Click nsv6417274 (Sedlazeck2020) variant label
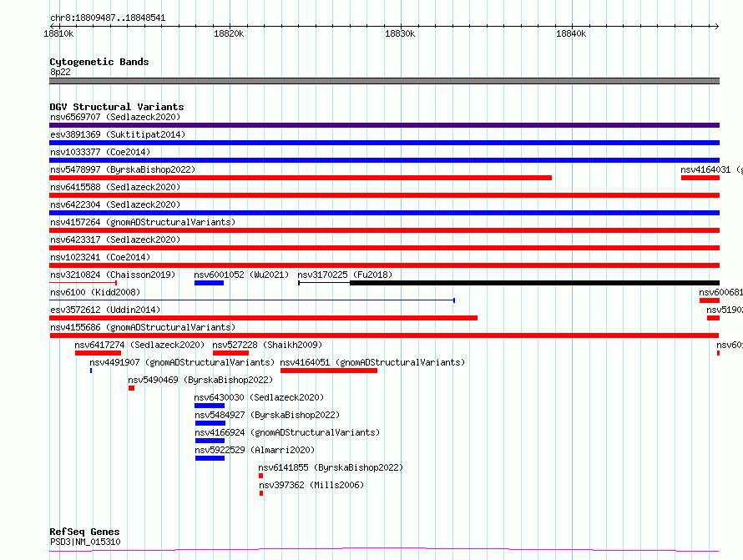Screen dimensions: 743x560 point(139,345)
